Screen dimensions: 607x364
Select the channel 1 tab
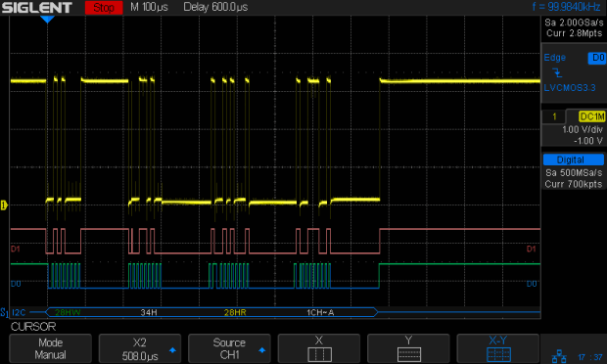coord(554,116)
